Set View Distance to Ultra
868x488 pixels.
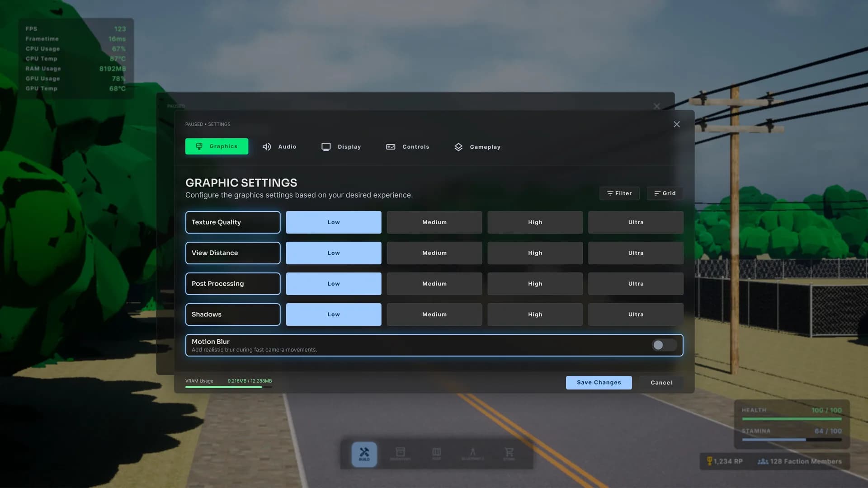636,253
